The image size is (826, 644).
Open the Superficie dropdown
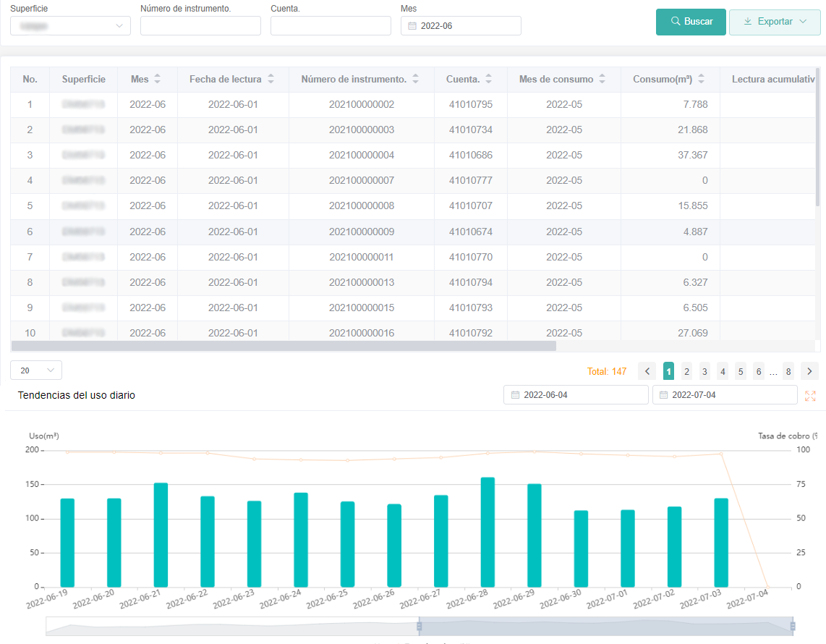click(x=70, y=26)
